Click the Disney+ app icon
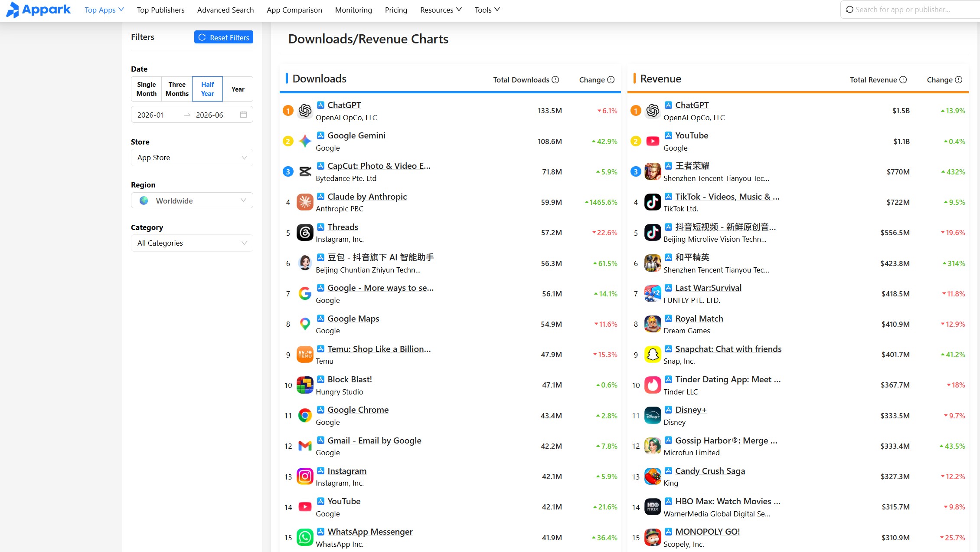980x552 pixels. tap(653, 415)
